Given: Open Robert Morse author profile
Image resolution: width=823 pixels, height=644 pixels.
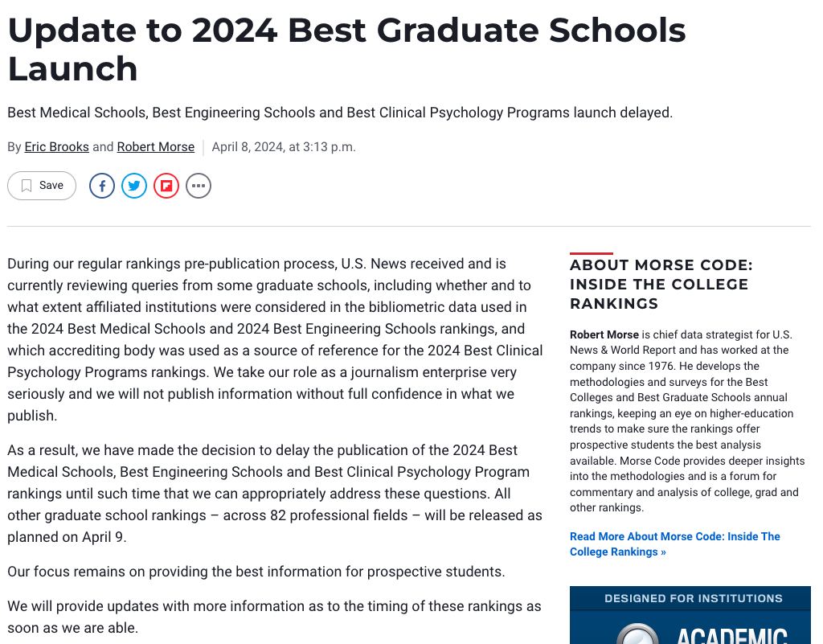Looking at the screenshot, I should 155,146.
